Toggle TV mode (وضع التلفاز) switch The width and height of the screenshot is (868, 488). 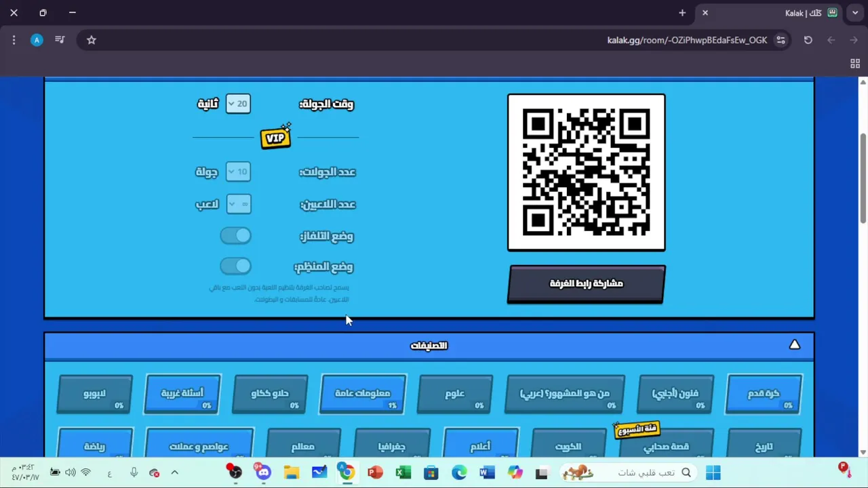tap(235, 235)
